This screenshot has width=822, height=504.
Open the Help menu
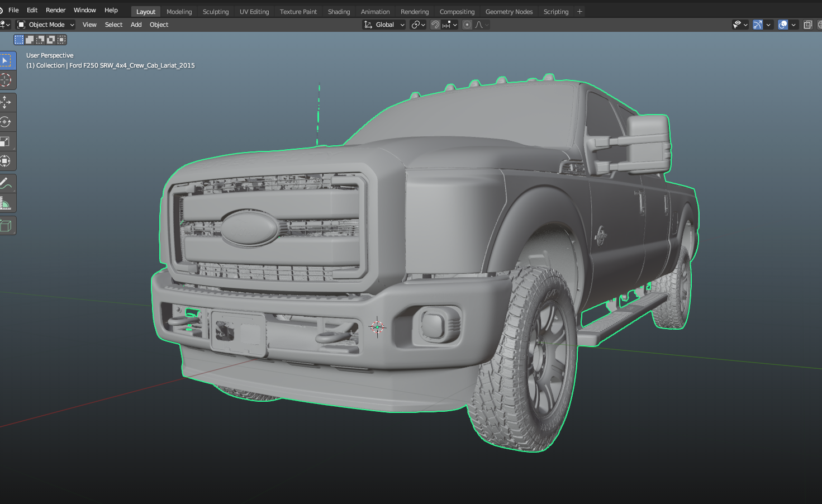111,10
